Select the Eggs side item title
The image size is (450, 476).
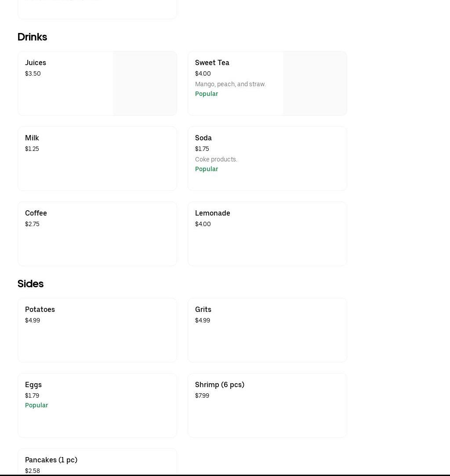pyautogui.click(x=33, y=384)
